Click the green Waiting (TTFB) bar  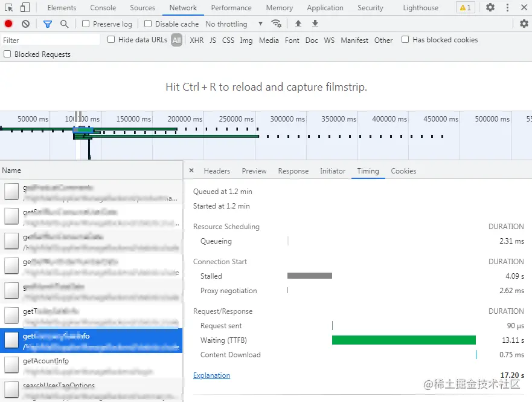pos(404,340)
